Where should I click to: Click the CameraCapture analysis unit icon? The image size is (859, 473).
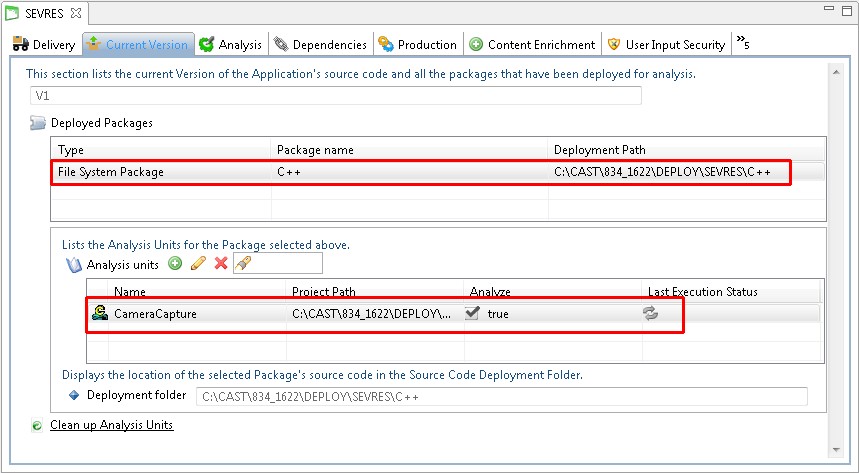click(x=100, y=313)
